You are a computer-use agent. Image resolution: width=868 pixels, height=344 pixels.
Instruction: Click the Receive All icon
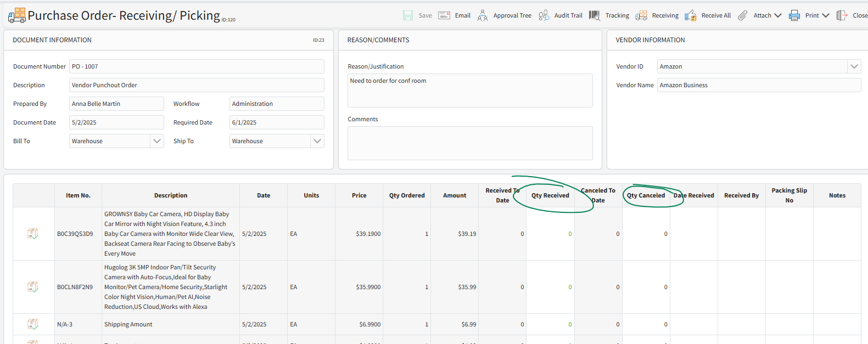(x=691, y=15)
